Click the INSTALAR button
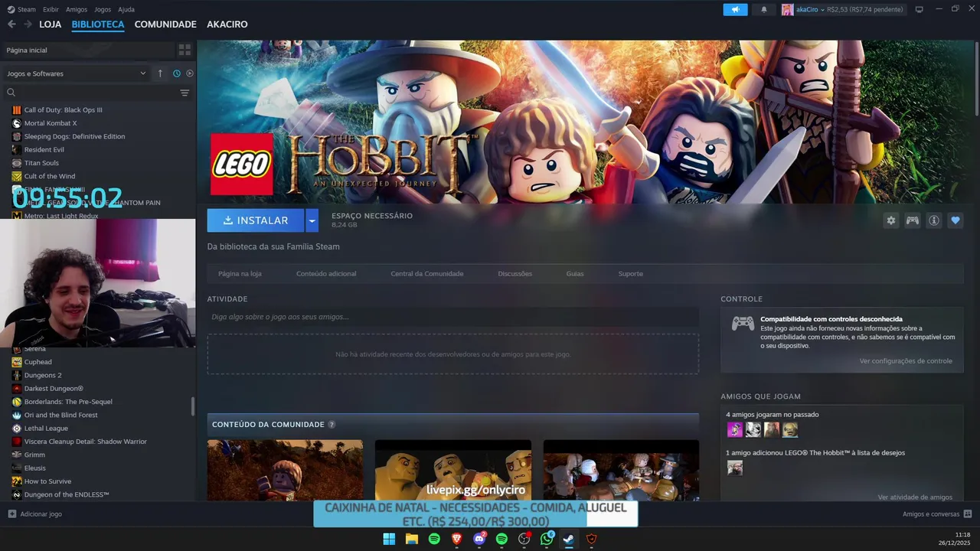Viewport: 980px width, 551px height. pos(256,220)
